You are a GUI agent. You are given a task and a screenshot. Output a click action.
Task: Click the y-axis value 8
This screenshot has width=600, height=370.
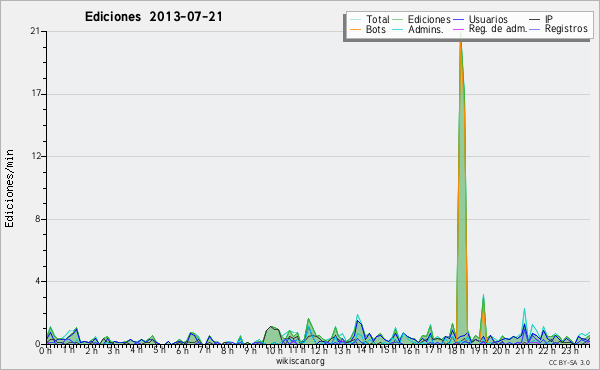point(38,219)
